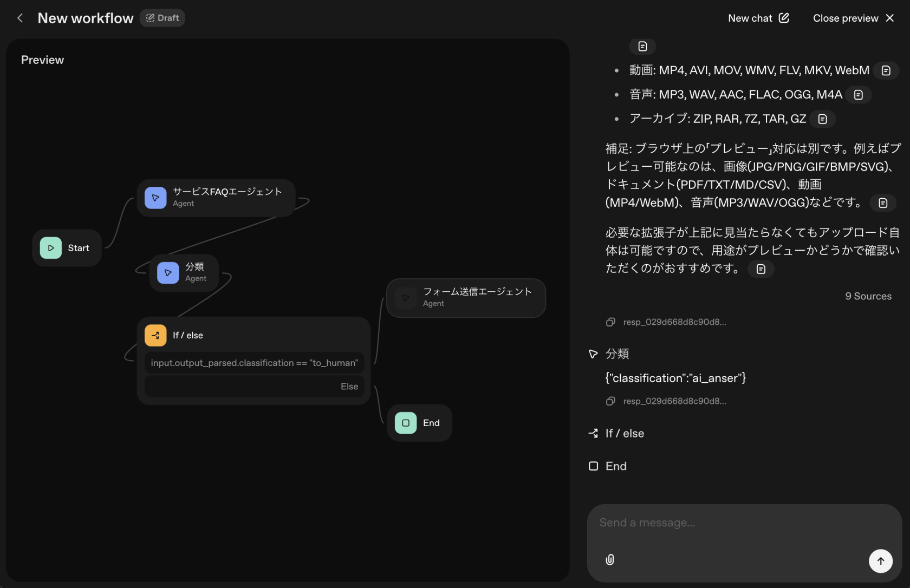The image size is (910, 588).
Task: Click the back arrow next to New workflow
Action: (x=20, y=18)
